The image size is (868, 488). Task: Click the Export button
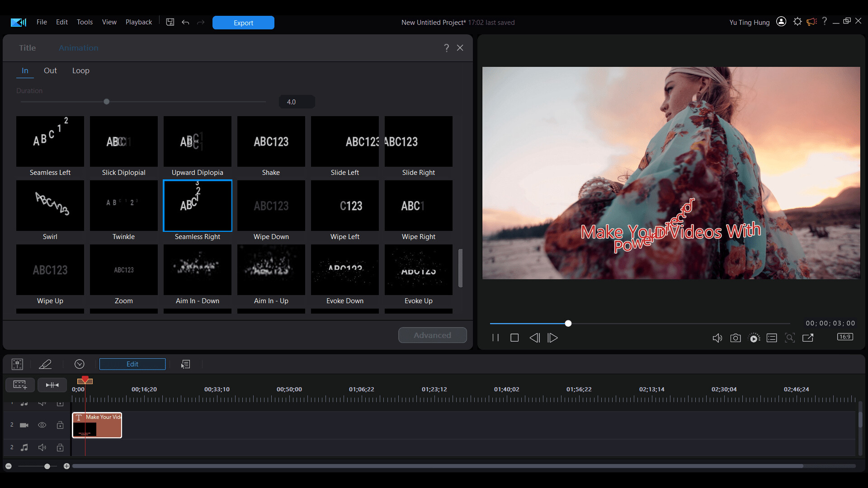pos(243,23)
